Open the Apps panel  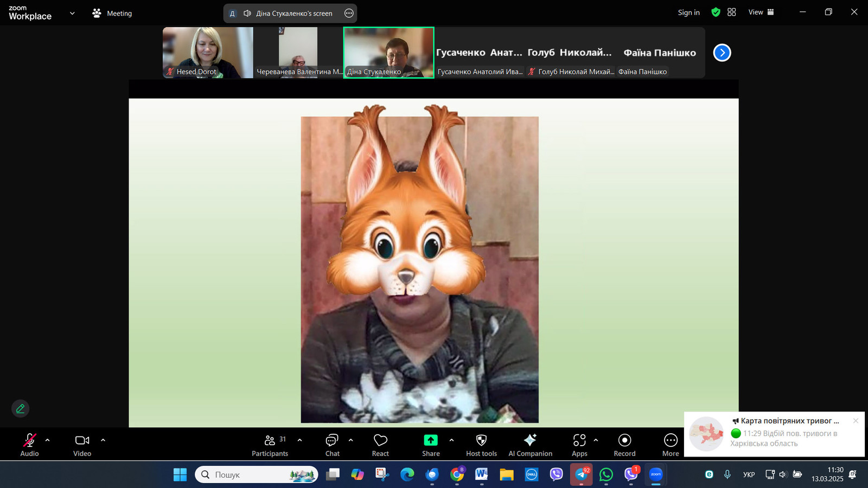579,445
